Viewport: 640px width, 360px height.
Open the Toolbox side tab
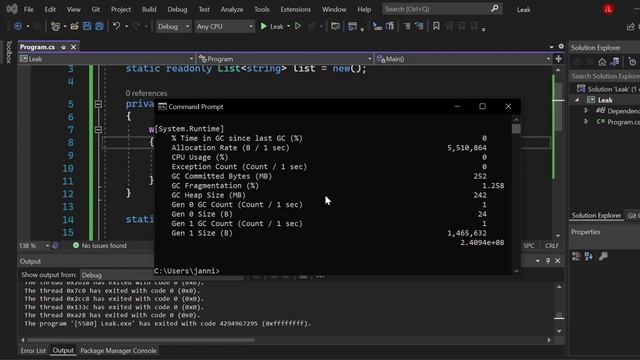(9, 52)
